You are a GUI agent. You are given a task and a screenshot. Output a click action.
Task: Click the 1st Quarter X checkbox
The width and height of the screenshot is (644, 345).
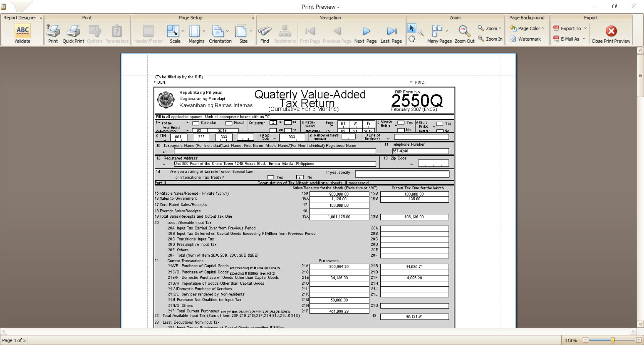click(273, 123)
